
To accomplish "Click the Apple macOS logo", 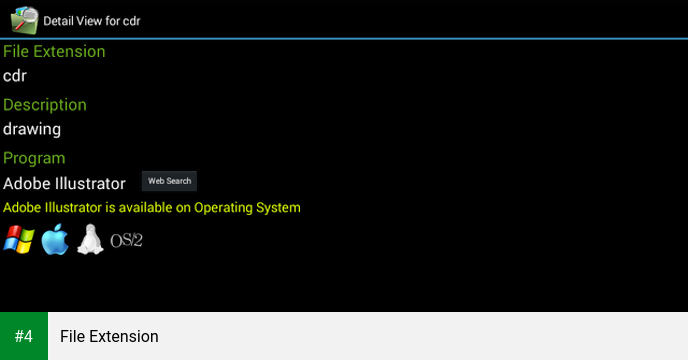I will [x=55, y=239].
